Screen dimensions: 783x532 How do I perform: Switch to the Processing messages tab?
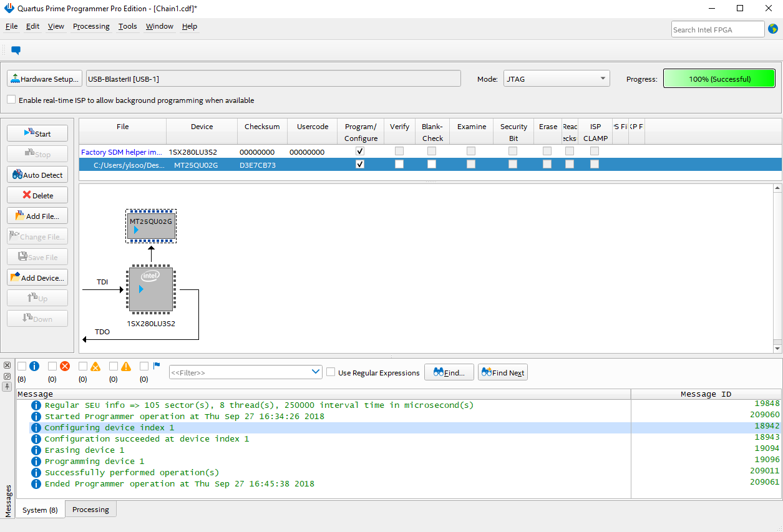point(90,510)
